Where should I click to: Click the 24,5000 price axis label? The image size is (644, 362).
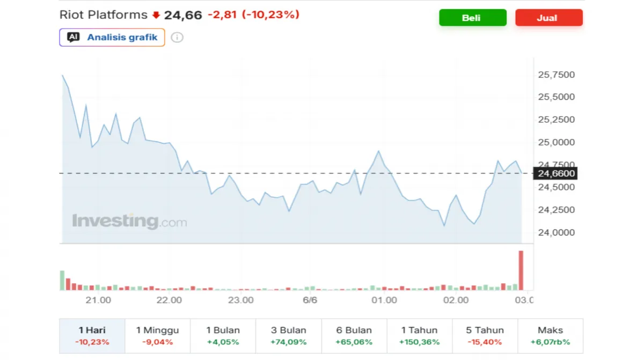click(556, 187)
